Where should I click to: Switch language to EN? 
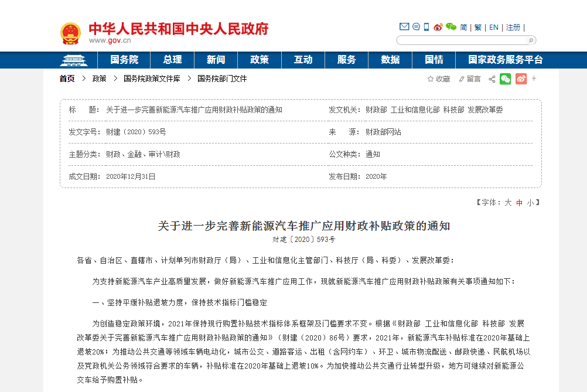coord(494,28)
